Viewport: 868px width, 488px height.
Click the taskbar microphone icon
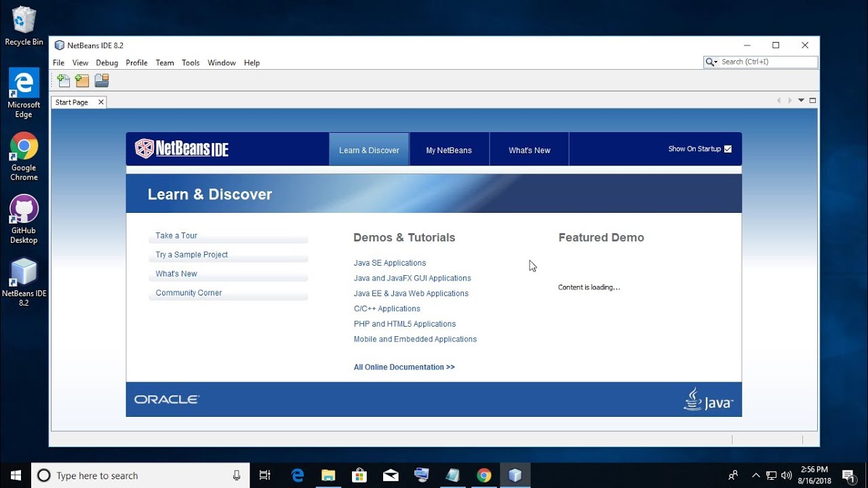237,475
